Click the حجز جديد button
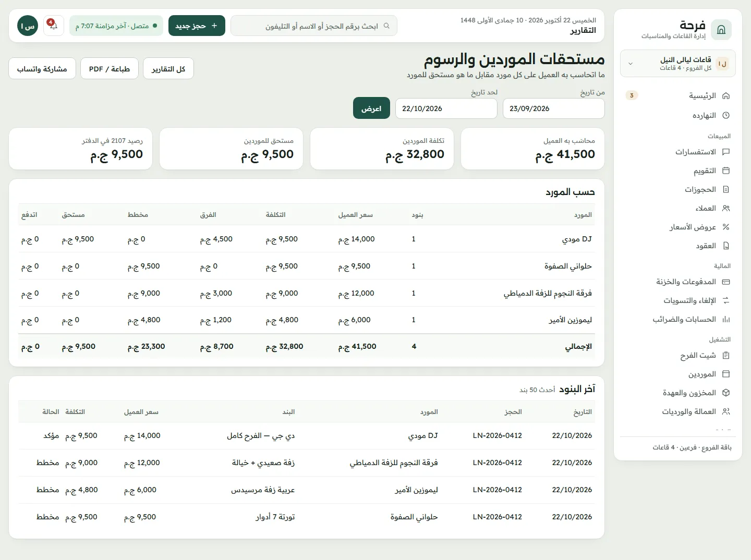The width and height of the screenshot is (751, 560). tap(197, 26)
